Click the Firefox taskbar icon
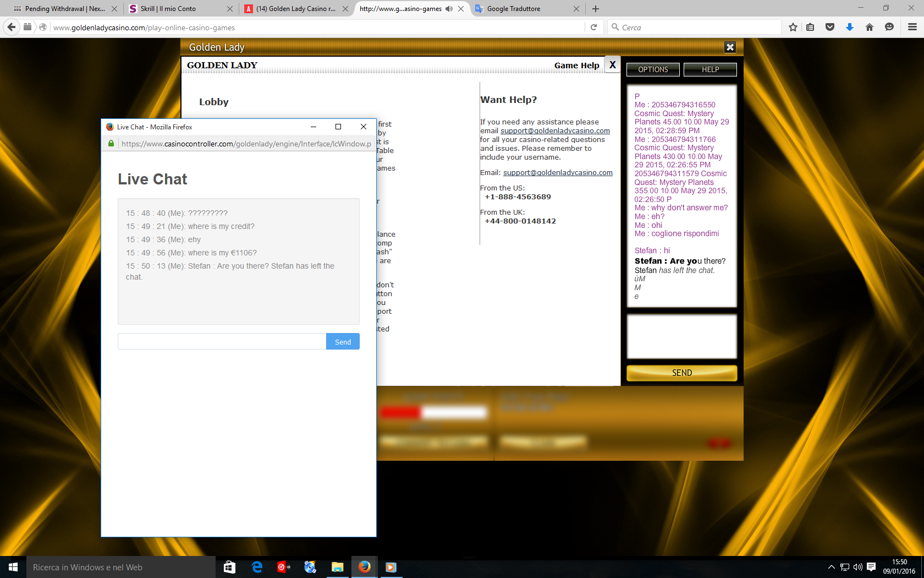 (x=364, y=567)
